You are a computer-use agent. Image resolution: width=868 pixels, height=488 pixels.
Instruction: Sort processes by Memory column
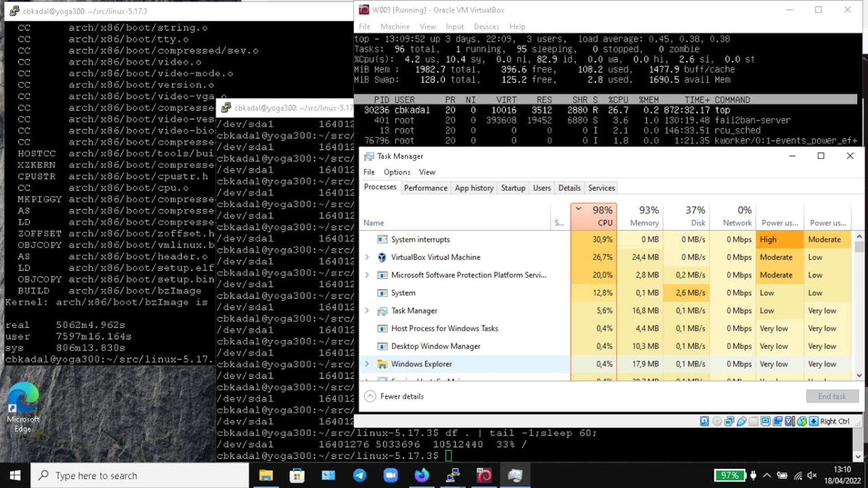641,216
